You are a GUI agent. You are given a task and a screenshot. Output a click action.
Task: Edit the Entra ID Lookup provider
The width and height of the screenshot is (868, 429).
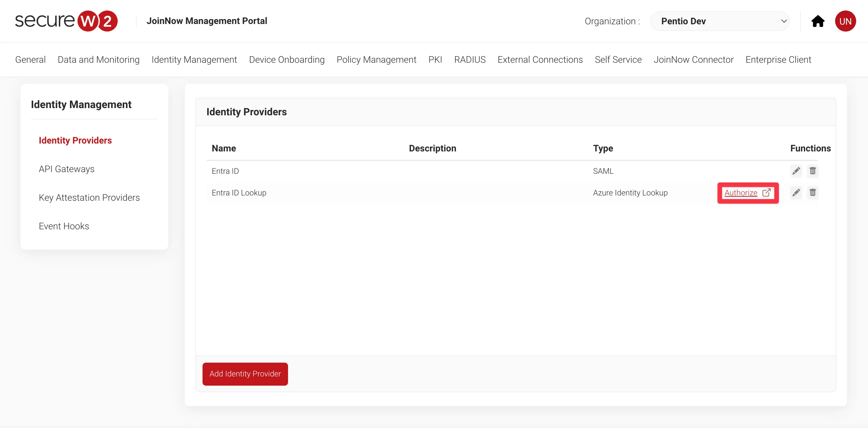796,192
